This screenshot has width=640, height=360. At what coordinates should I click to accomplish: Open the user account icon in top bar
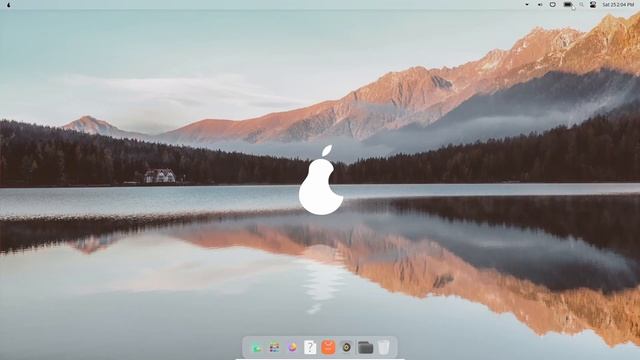[x=593, y=4]
